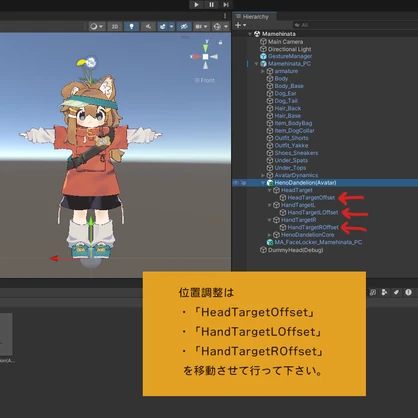Toggle picking hand icon for HenoDandelion(Avatar)

(x=243, y=183)
